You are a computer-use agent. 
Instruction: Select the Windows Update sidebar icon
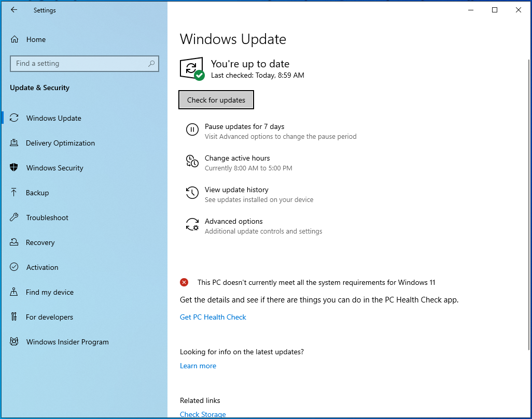(15, 118)
